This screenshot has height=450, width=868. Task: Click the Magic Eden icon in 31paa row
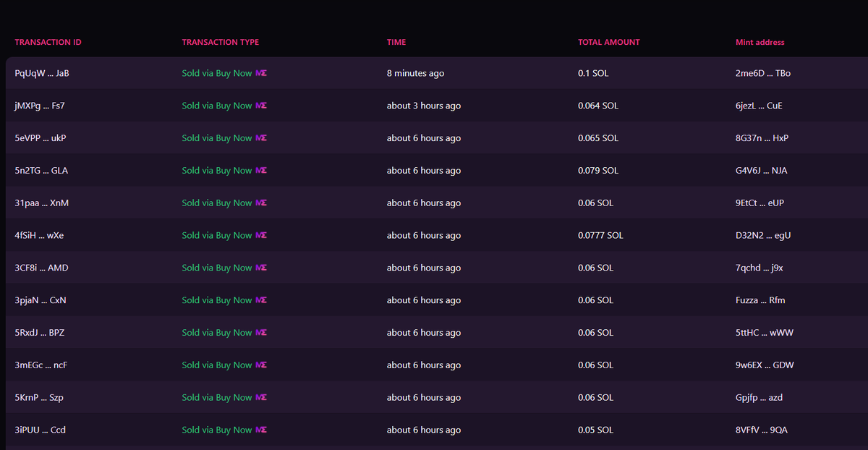point(261,203)
